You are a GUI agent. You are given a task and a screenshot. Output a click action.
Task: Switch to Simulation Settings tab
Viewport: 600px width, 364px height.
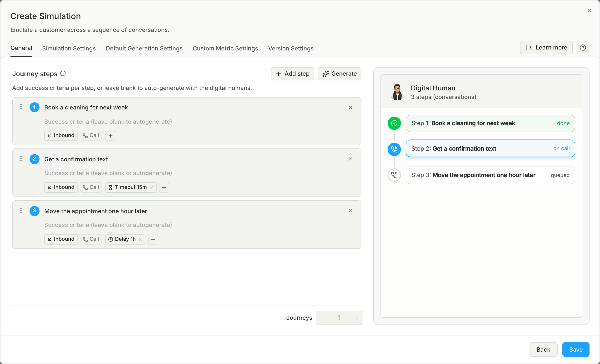(69, 49)
